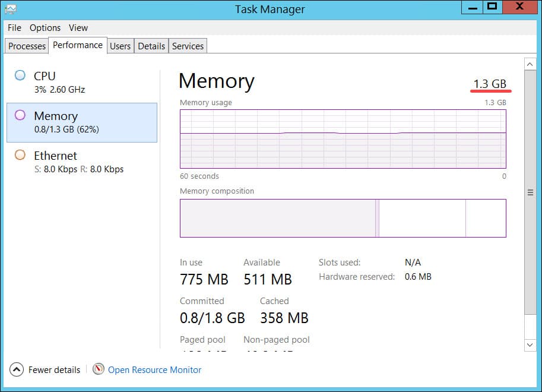Open the View menu
The height and width of the screenshot is (392, 542).
[78, 28]
